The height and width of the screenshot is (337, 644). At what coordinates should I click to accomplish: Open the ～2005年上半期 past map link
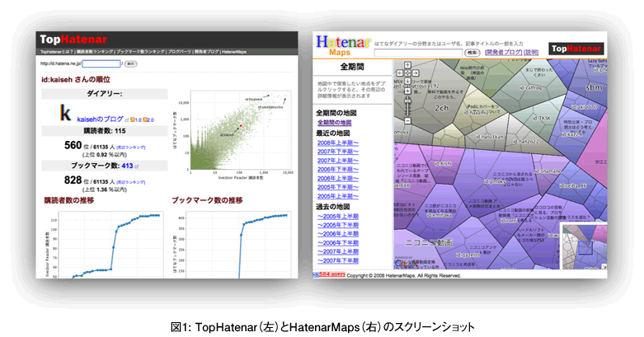tap(338, 216)
